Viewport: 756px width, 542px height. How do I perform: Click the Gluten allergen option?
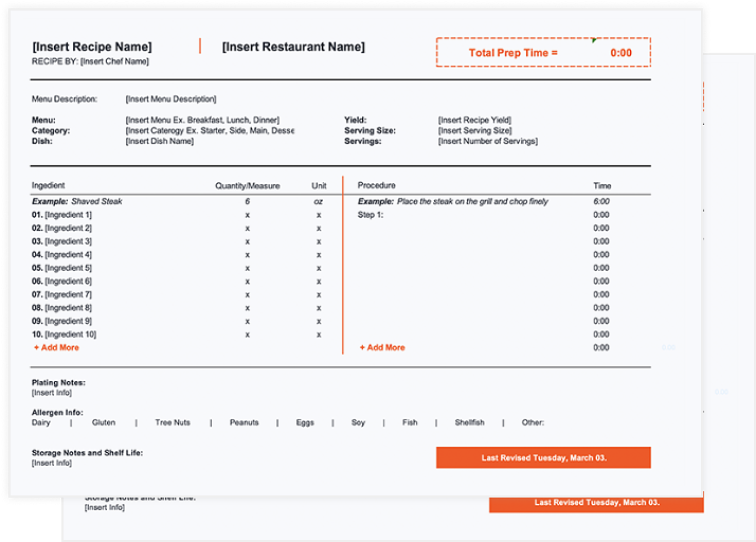pos(103,422)
